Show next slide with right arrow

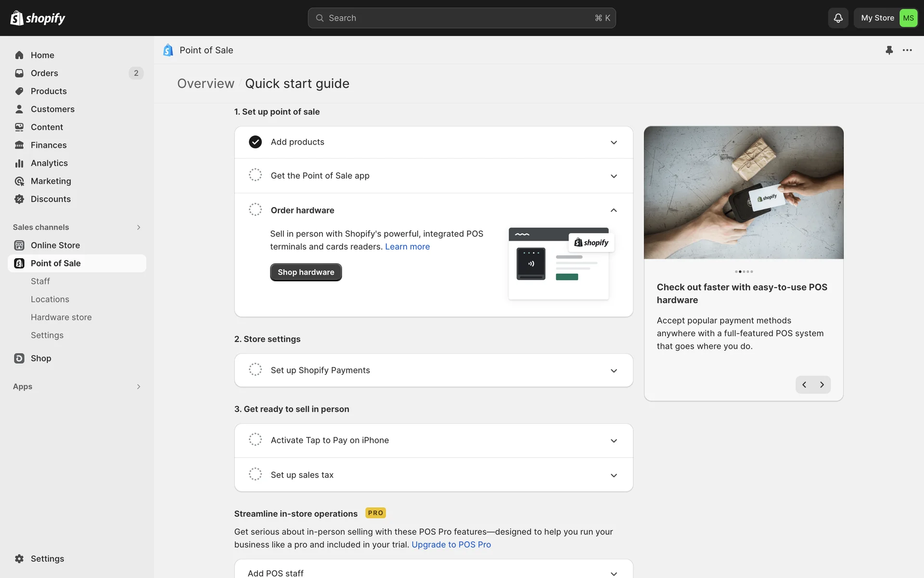[x=822, y=384]
